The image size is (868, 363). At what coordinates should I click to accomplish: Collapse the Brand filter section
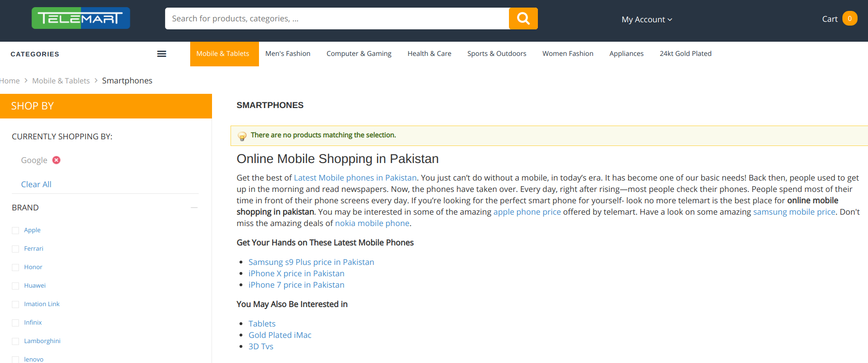point(194,208)
